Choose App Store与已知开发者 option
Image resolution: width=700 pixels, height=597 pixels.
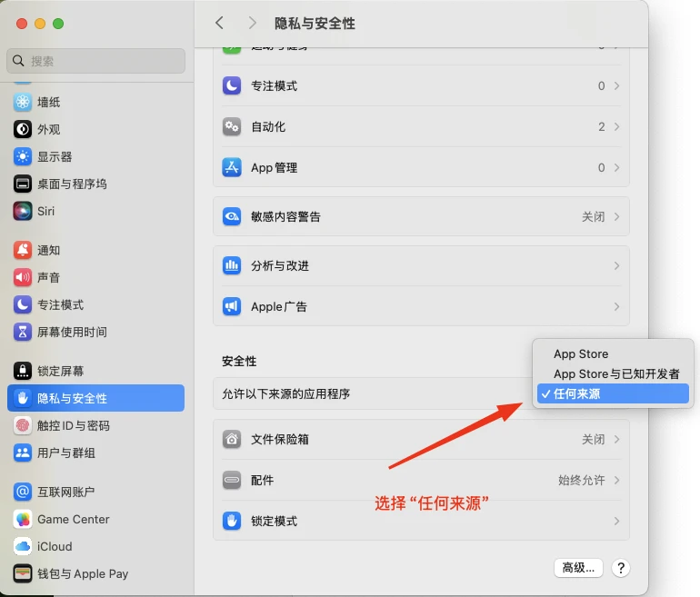coord(616,373)
